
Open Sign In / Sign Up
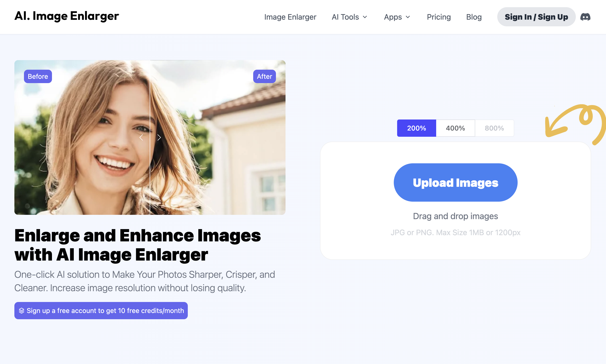[x=536, y=17]
